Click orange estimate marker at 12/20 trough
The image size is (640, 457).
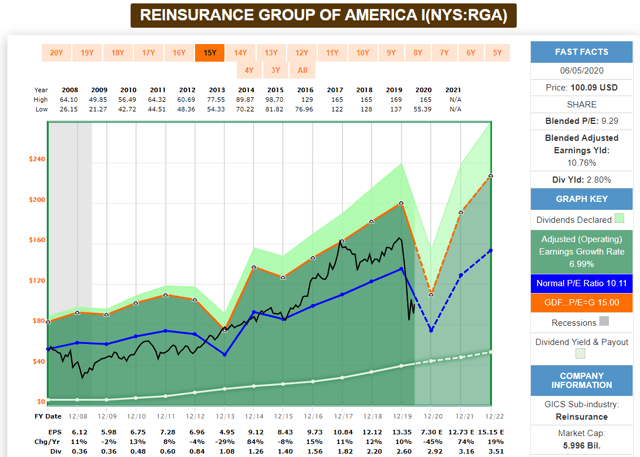pos(431,294)
